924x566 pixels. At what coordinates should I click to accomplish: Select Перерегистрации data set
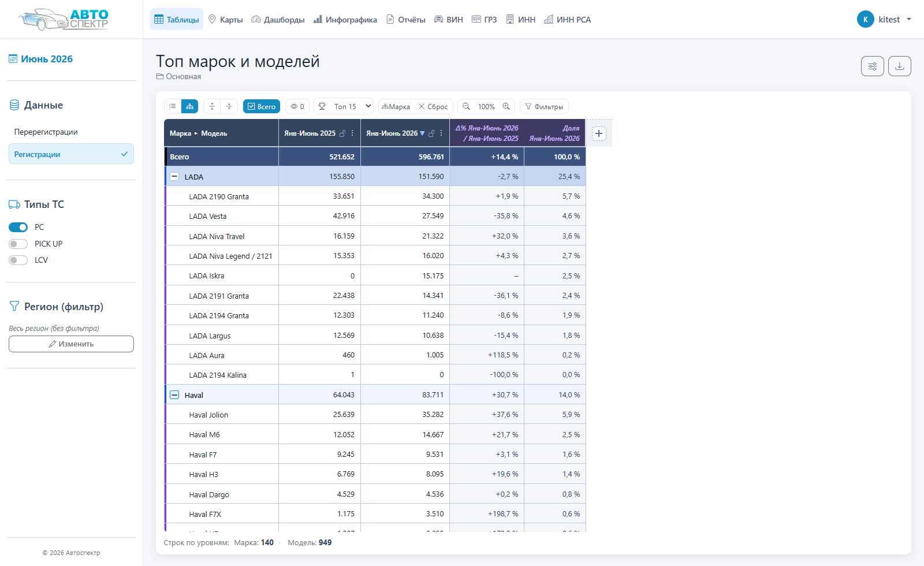point(71,132)
